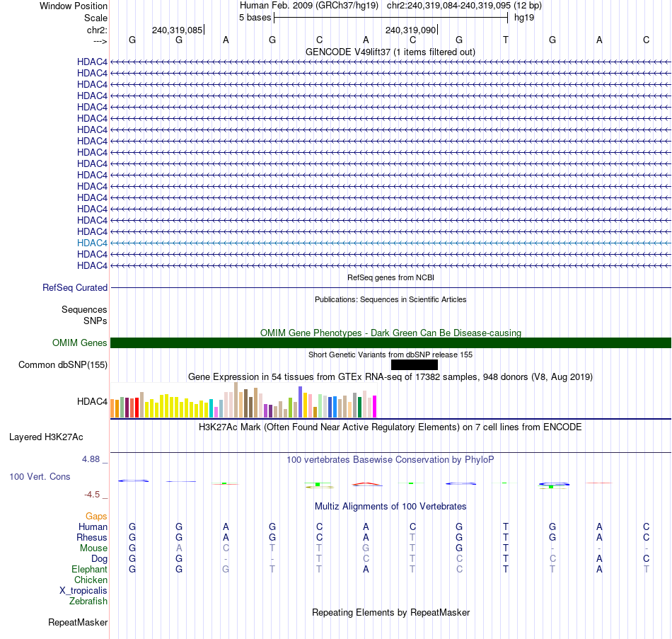Viewport: 672px width, 639px height.
Task: Click the black dbSNP variant block
Action: click(415, 365)
